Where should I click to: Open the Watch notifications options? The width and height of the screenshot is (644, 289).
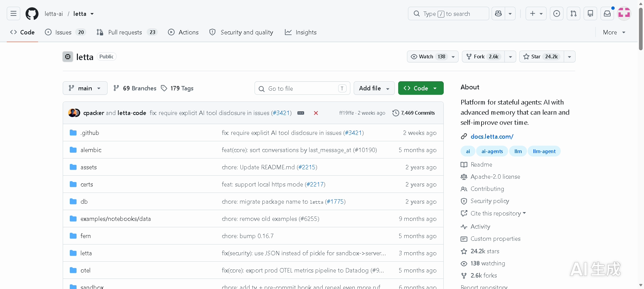click(433, 57)
